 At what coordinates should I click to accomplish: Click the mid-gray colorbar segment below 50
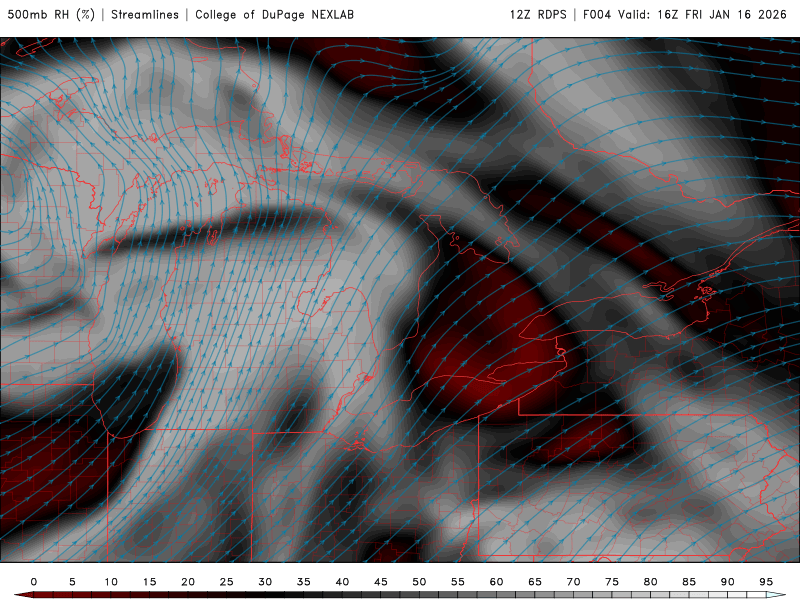(410, 595)
